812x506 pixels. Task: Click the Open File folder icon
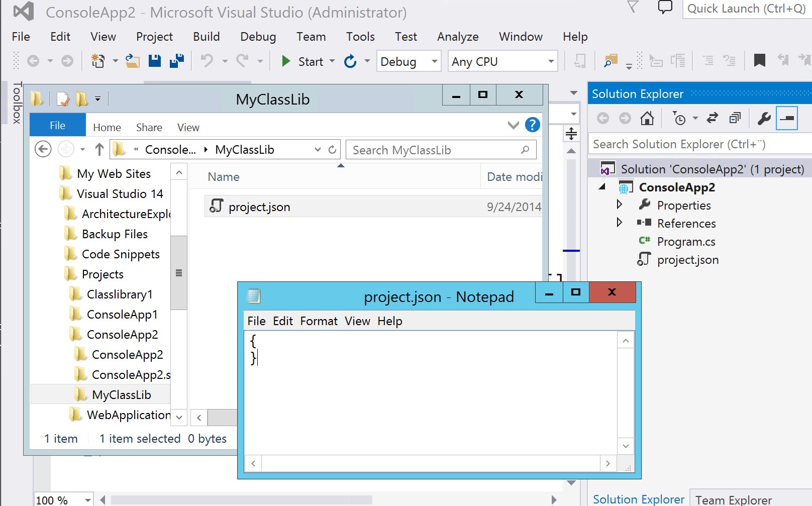pos(132,61)
